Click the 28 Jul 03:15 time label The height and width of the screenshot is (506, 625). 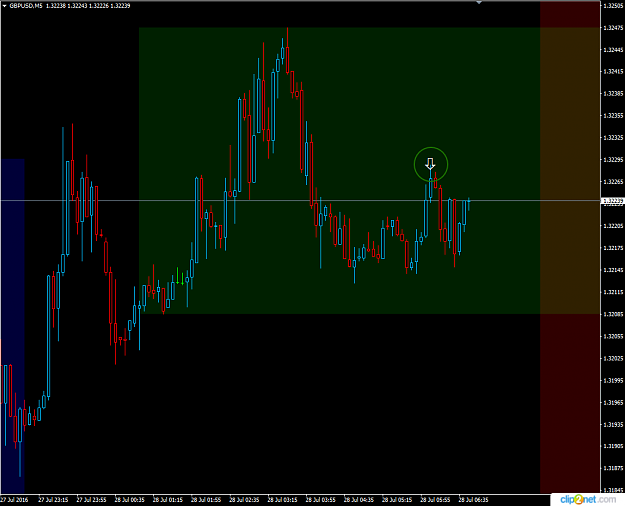pyautogui.click(x=282, y=500)
